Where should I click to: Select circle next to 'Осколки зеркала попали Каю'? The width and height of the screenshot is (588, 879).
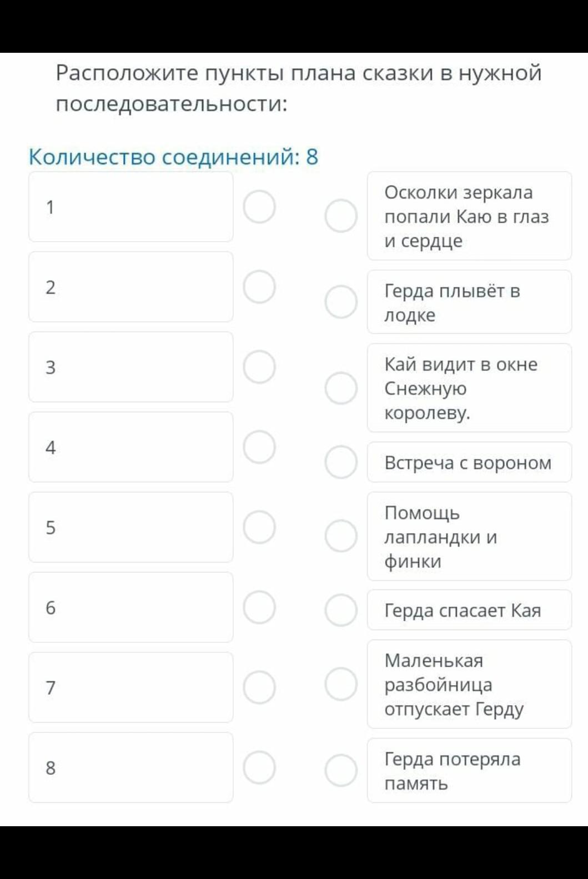click(x=341, y=216)
